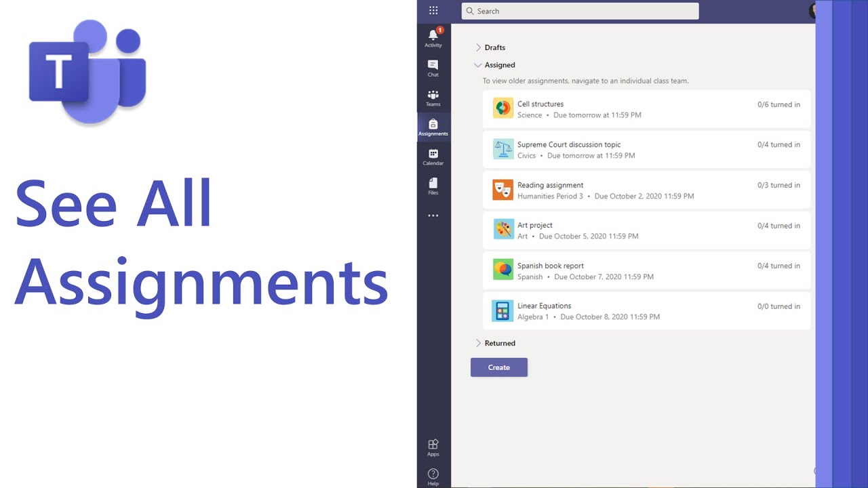
Task: Click '0/3 turned in' for Reading assignment
Action: [778, 185]
